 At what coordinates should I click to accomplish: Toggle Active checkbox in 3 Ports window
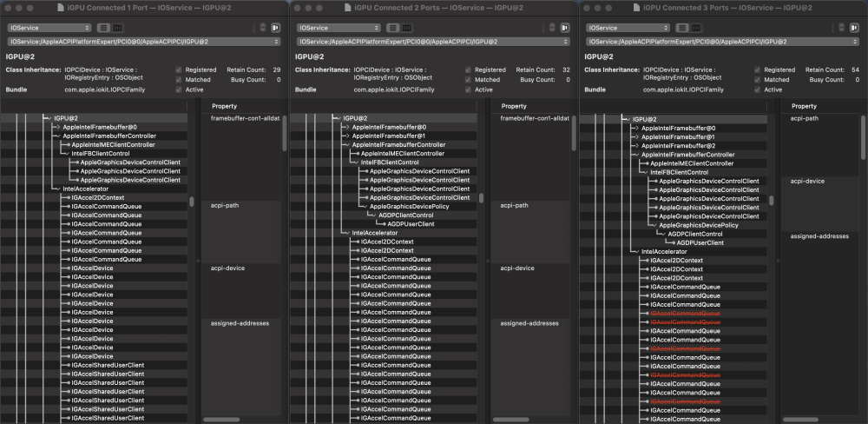757,89
